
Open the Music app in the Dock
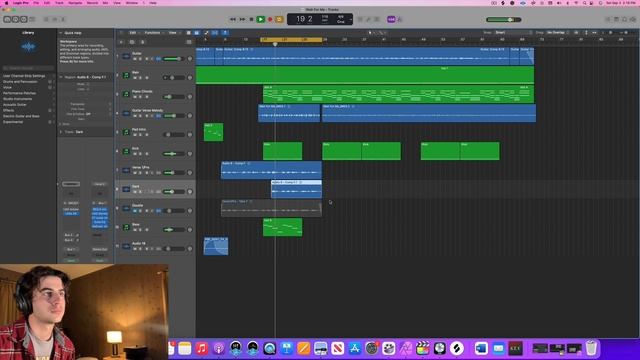[202, 348]
